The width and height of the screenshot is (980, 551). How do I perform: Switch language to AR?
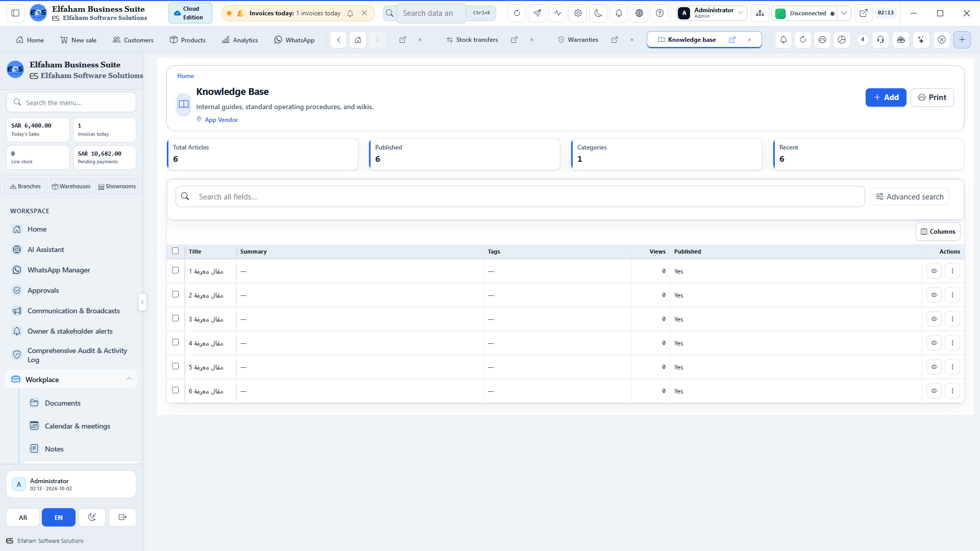(x=23, y=517)
